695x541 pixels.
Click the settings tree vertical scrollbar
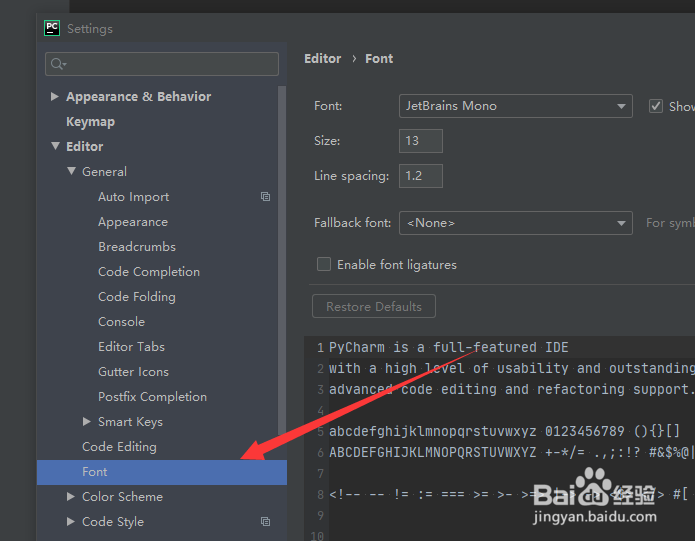pos(282,261)
